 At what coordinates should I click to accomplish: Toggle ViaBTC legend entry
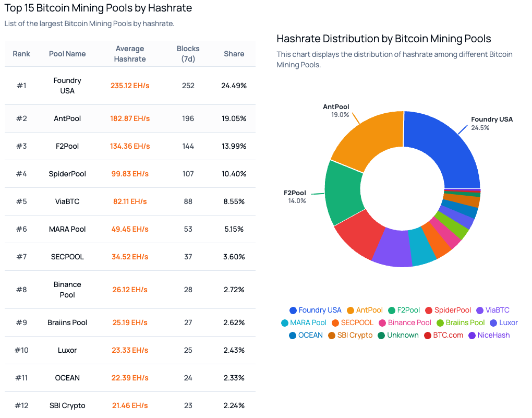pyautogui.click(x=493, y=310)
